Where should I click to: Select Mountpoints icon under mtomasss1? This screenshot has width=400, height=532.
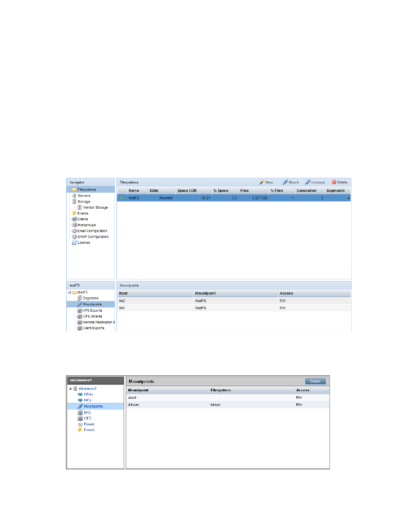tap(80, 406)
